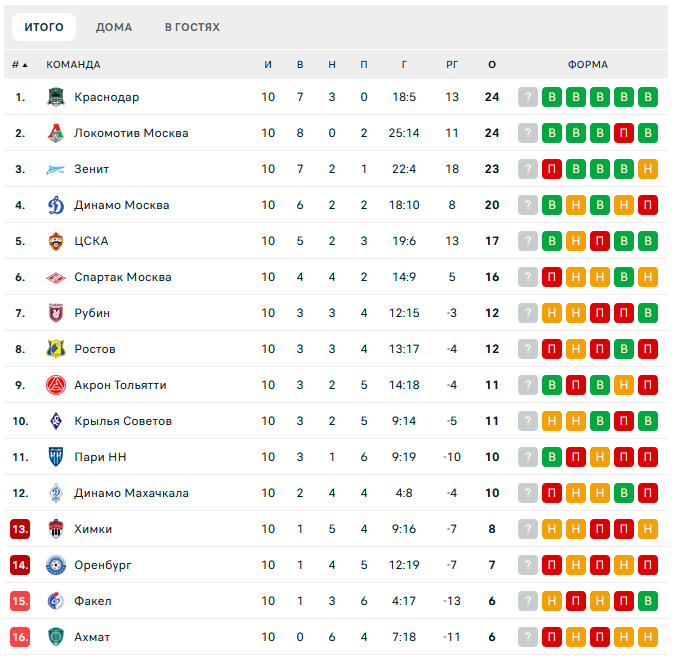Viewport: 675px width, 663px height.
Task: Click the red 13 position badge for Химки
Action: pyautogui.click(x=20, y=529)
